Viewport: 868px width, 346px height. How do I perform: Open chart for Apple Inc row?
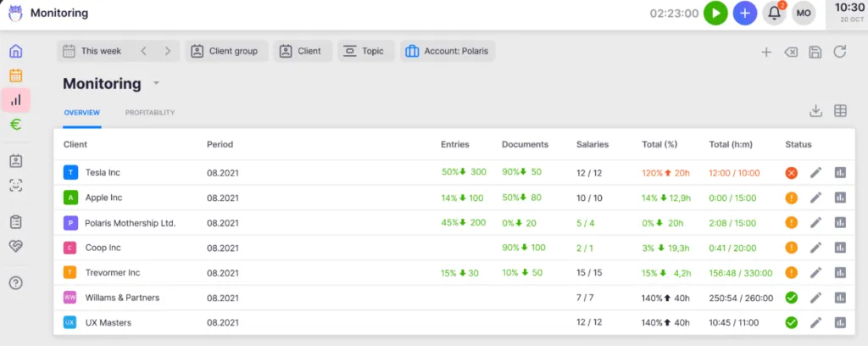coord(840,198)
